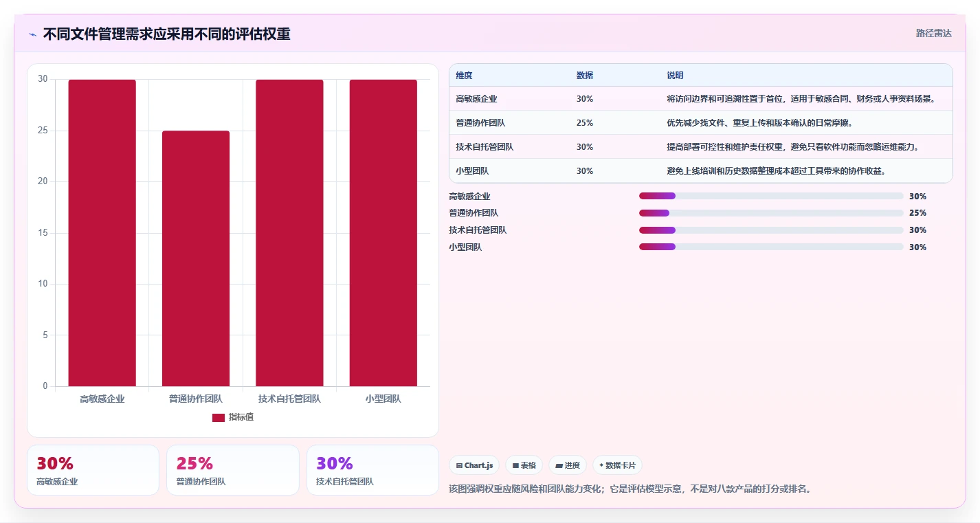
Task: Click the 25% label beside the progress bar
Action: point(917,213)
